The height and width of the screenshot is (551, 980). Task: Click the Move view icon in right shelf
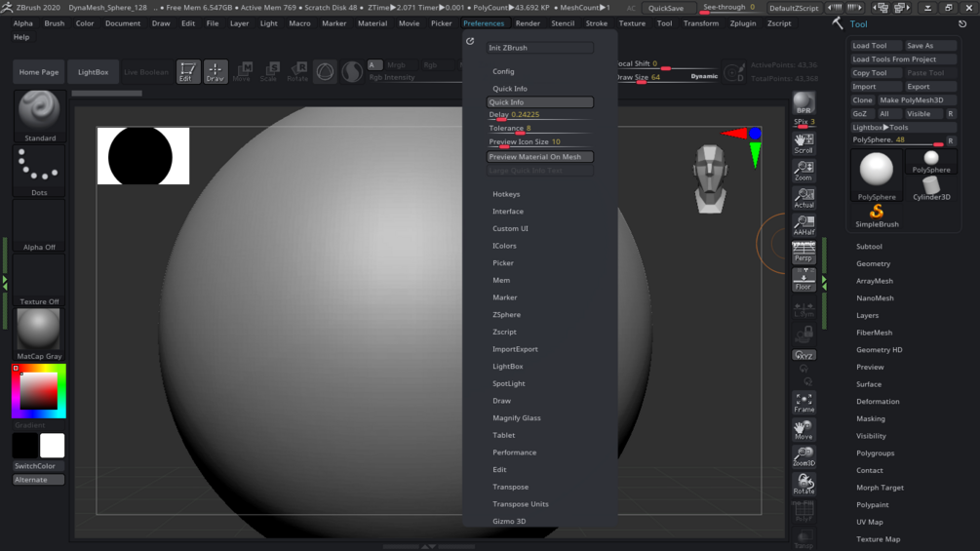(804, 430)
